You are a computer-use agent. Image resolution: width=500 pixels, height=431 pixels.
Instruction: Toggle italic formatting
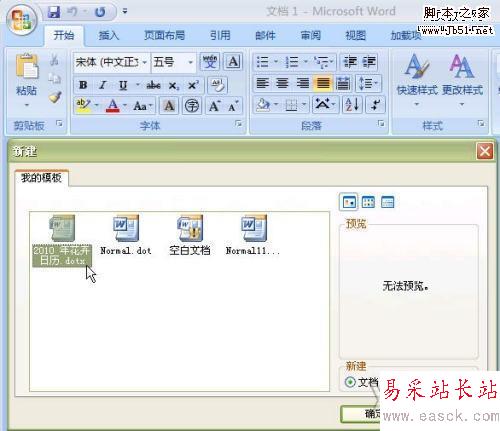pos(103,85)
